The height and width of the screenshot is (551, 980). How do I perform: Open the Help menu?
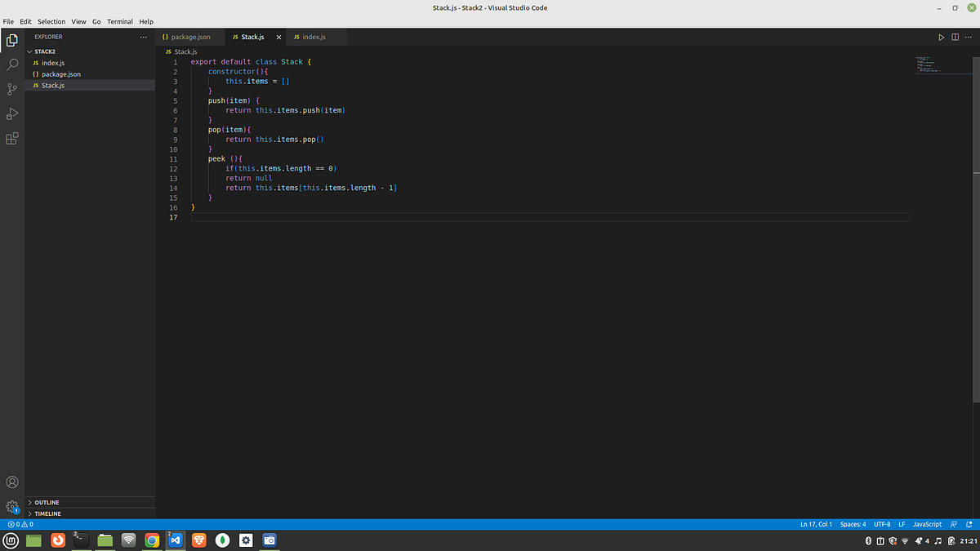146,21
